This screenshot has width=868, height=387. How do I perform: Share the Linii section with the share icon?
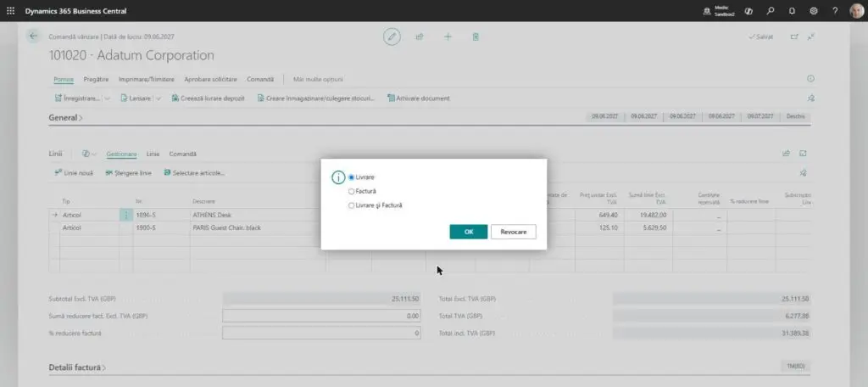click(786, 154)
